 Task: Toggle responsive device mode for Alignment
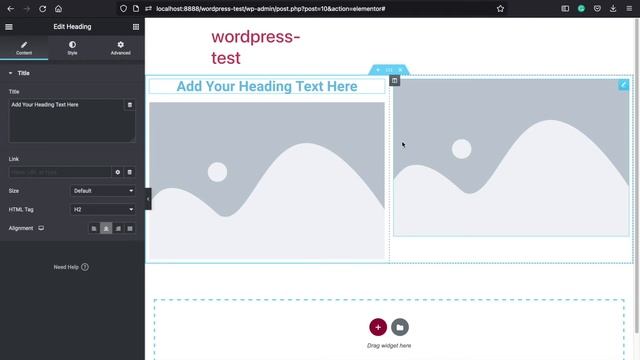pos(41,228)
